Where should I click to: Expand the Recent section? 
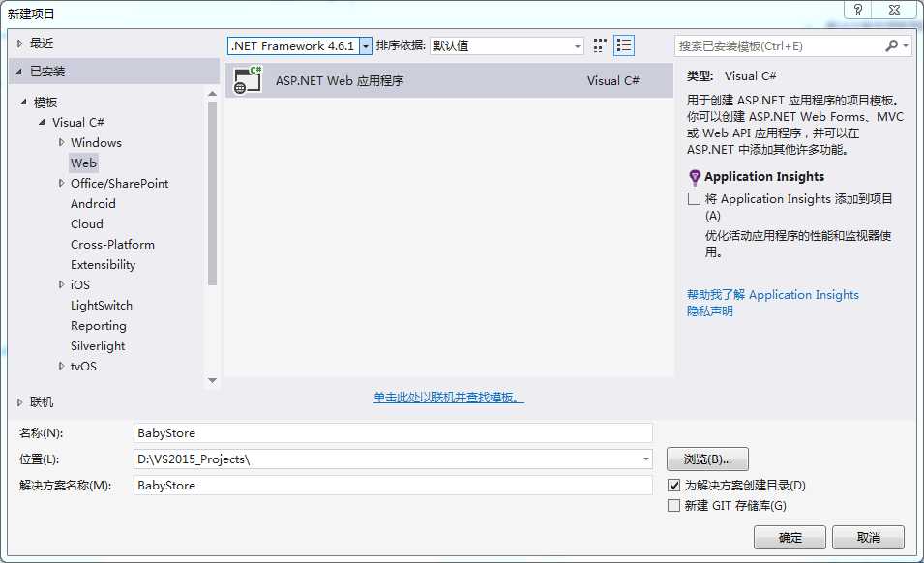tap(20, 43)
